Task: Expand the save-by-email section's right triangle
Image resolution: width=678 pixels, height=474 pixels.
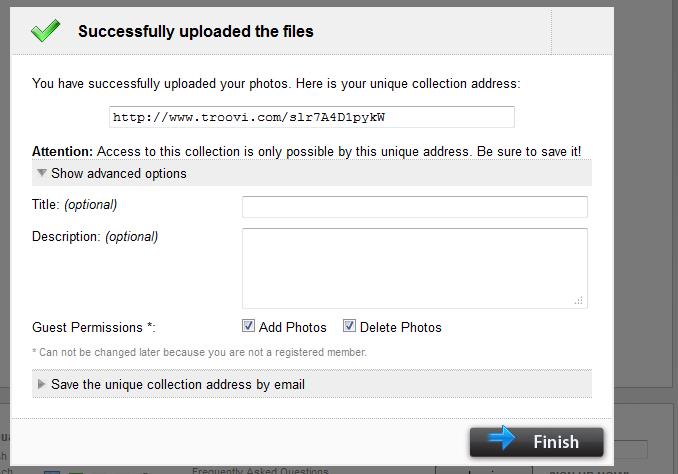Action: [x=41, y=384]
